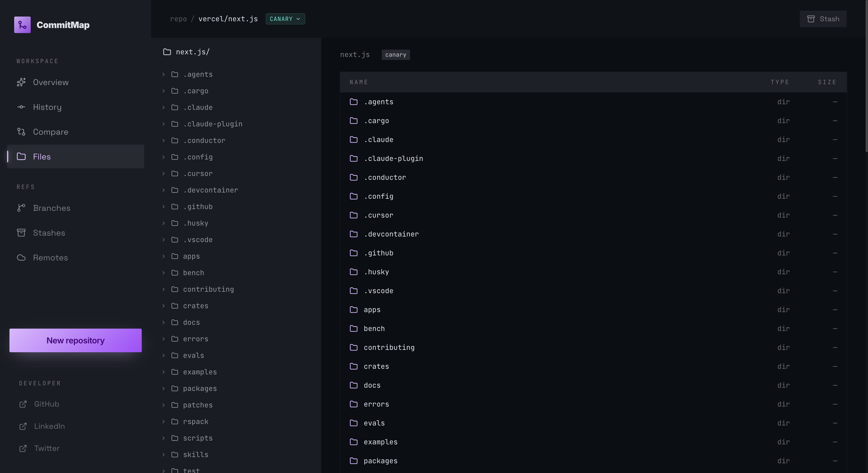Select the Files menu item
Screen dimensions: 868x473
point(76,156)
